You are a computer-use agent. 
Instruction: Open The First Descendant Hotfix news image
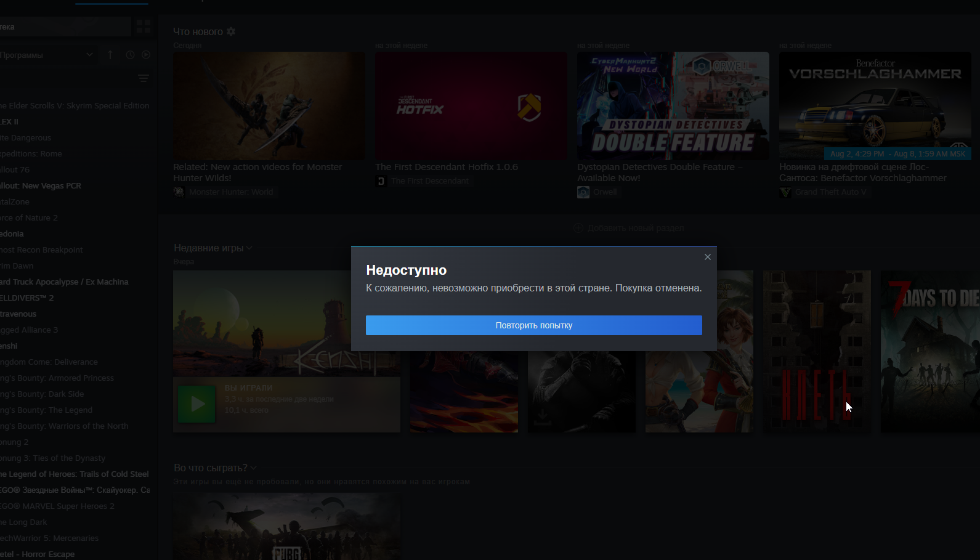coord(471,106)
